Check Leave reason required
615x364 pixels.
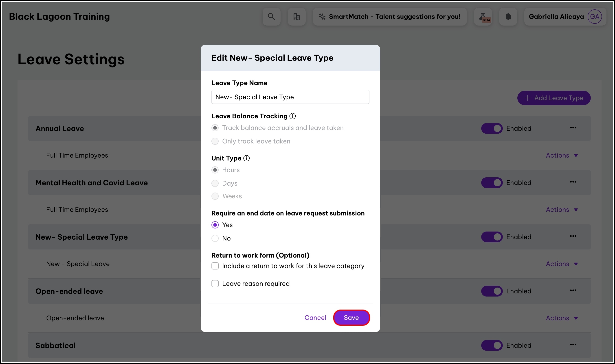click(215, 284)
